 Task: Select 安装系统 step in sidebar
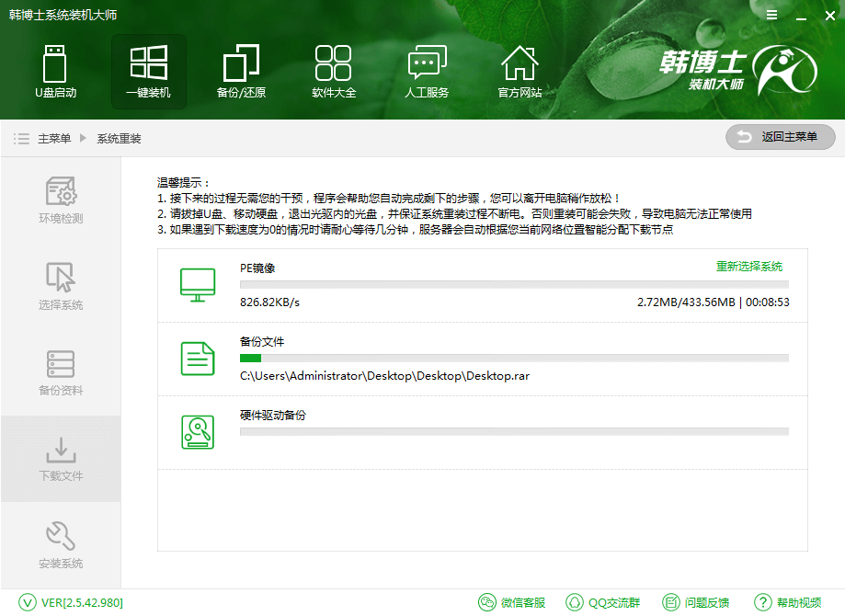[x=61, y=545]
